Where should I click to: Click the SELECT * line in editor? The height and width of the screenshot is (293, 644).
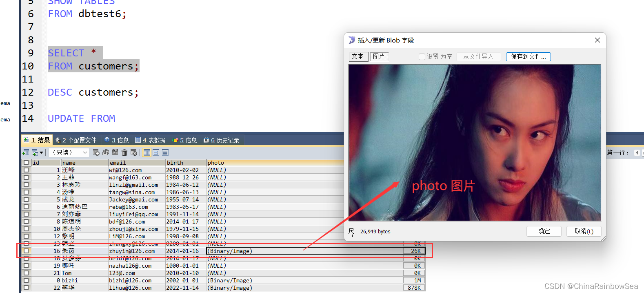coord(72,53)
